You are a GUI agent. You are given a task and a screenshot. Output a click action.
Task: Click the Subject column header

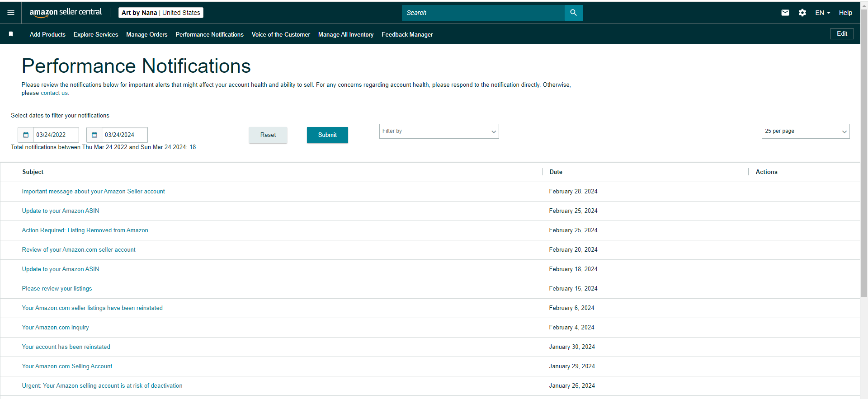[x=33, y=172]
